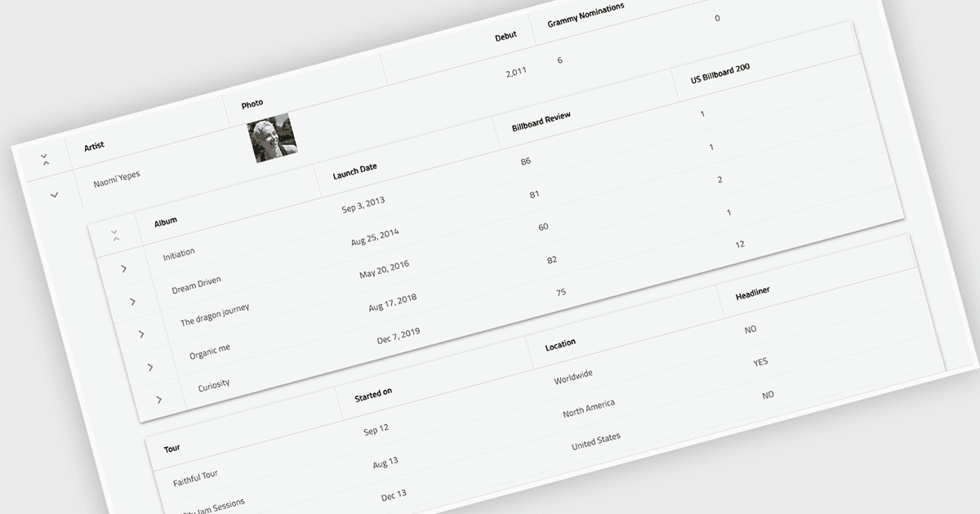Select the 2,011 debut cell

(516, 72)
